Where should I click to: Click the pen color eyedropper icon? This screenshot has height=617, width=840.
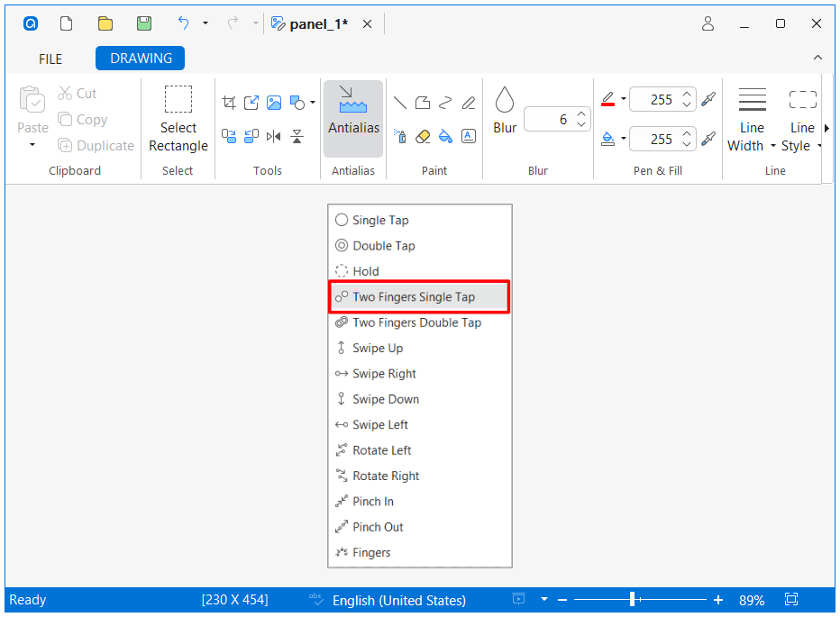708,99
